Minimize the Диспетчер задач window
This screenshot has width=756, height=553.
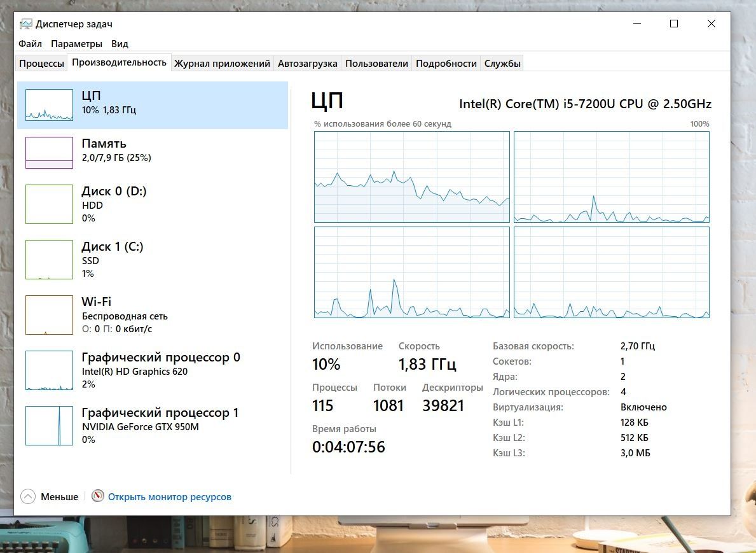pos(637,23)
